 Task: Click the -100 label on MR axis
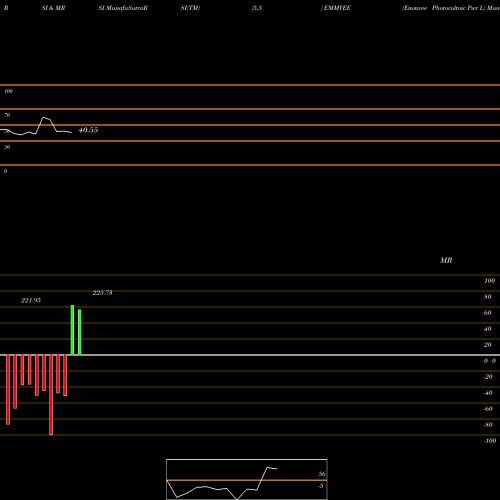click(x=490, y=441)
